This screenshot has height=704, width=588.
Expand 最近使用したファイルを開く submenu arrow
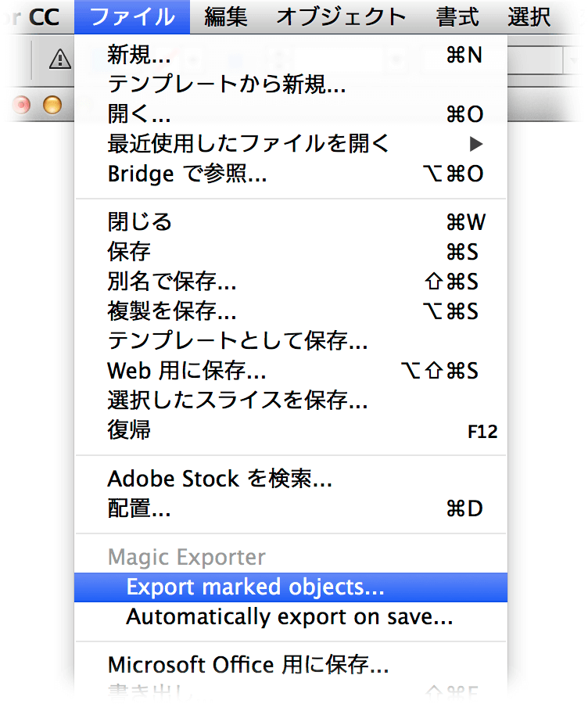click(x=476, y=144)
